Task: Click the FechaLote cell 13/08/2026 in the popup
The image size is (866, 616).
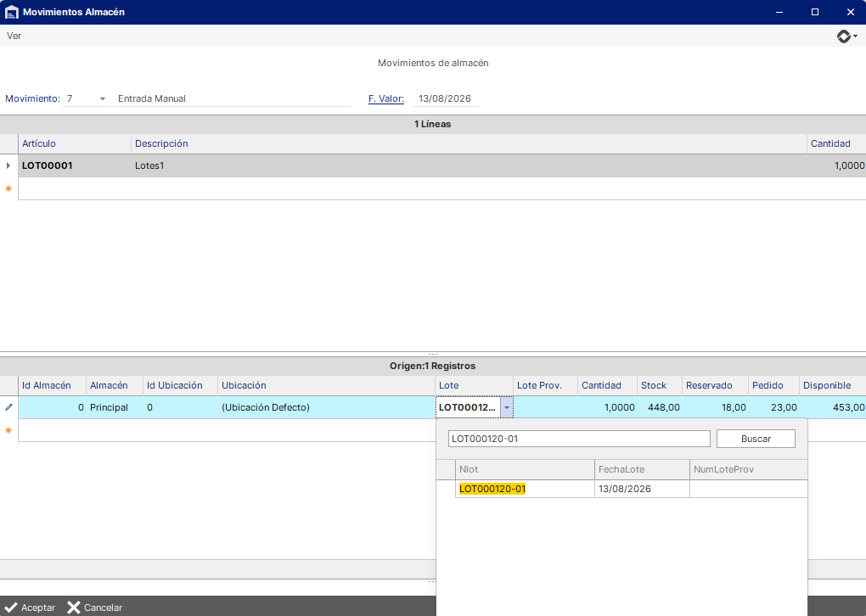Action: [643, 489]
